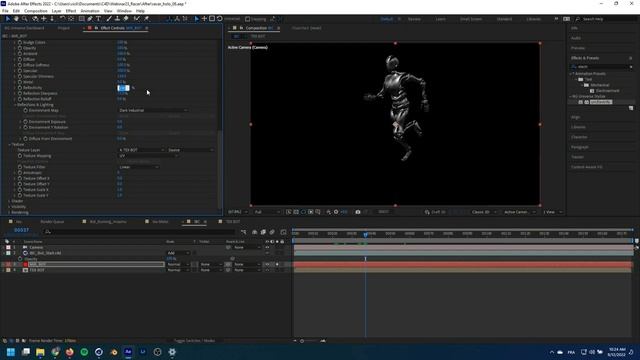Select the Zoom magnifier tool
Screen dimensions: 640x360
(x=25, y=19)
